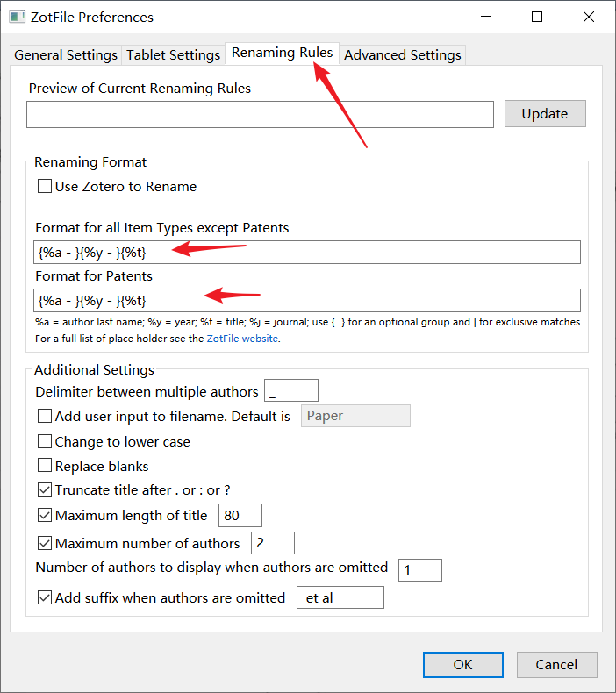This screenshot has width=616, height=693.
Task: Minimize the ZotFile Preferences window
Action: pos(486,17)
